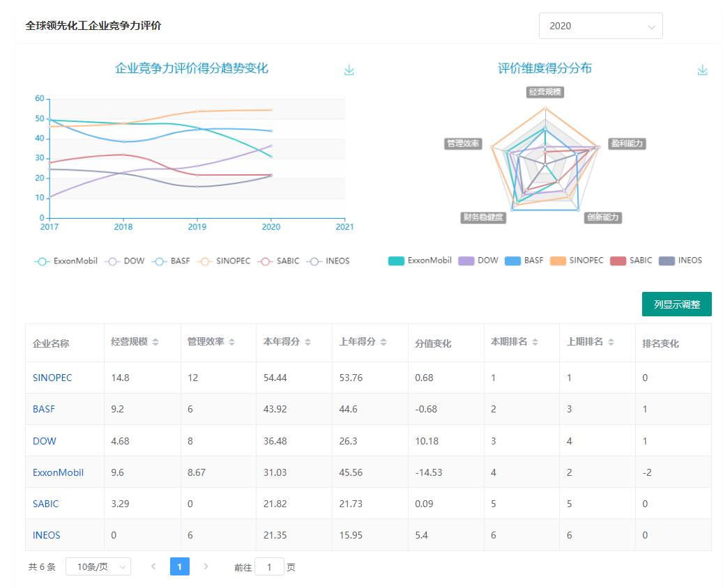
Task: Go to previous page arrow
Action: [x=153, y=566]
